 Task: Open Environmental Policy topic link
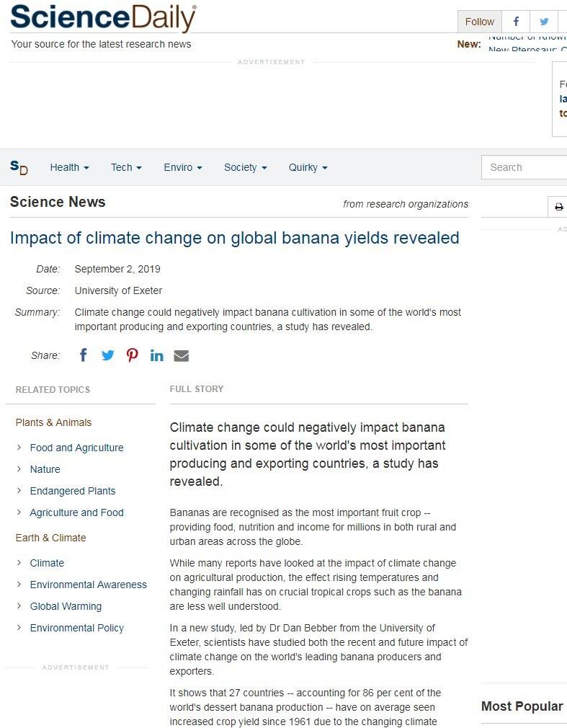(x=77, y=628)
